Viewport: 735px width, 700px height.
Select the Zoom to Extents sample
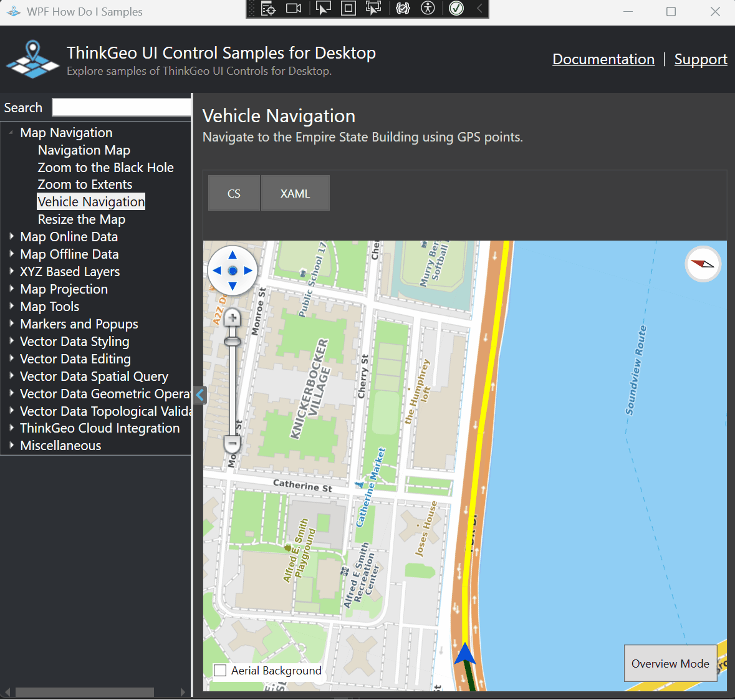click(85, 185)
